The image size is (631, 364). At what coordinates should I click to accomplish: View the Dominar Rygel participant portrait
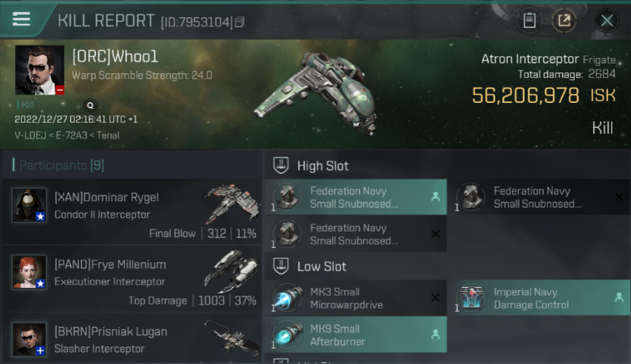29,205
